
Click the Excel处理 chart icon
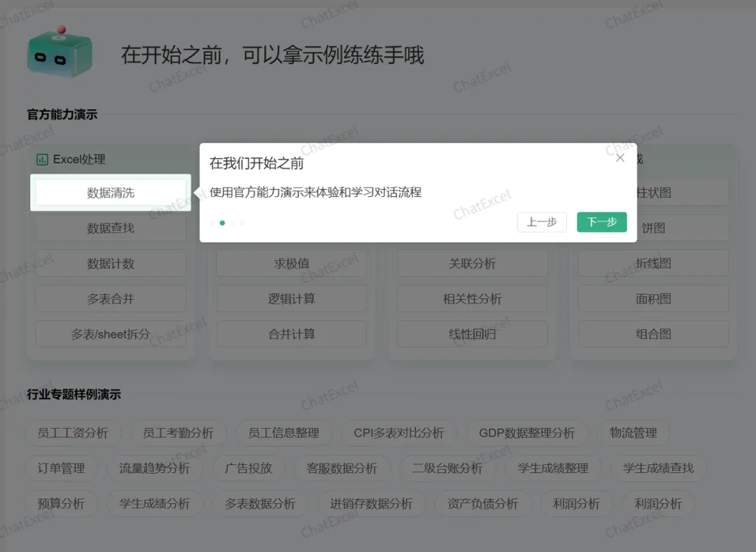[43, 159]
